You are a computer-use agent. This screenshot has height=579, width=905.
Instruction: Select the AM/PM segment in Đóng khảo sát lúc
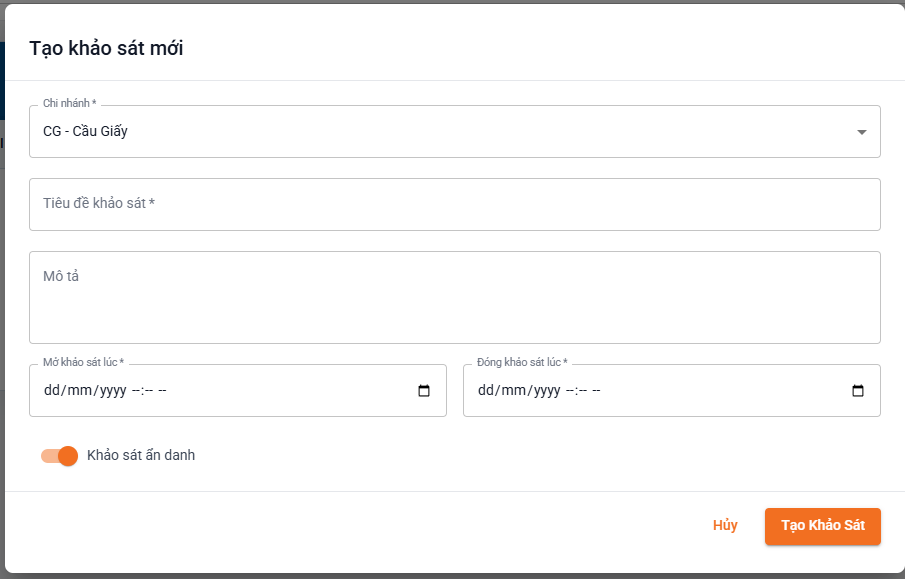(596, 391)
